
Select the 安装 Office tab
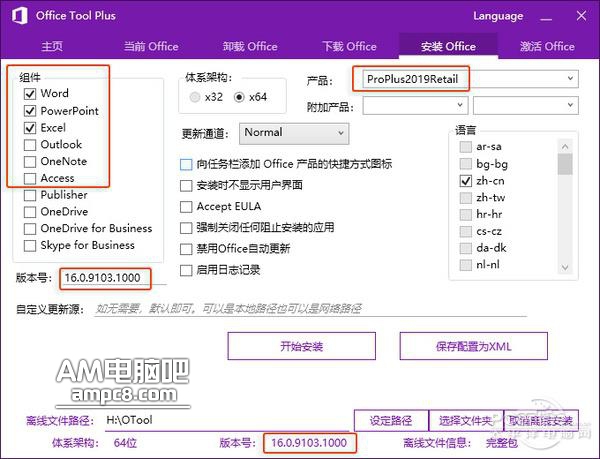tap(448, 46)
